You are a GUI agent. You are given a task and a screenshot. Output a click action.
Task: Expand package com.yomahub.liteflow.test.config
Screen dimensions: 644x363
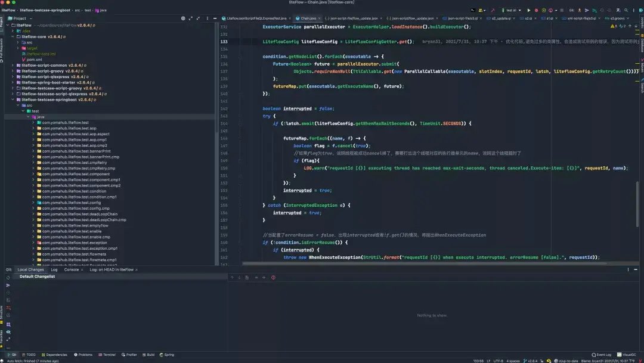pyautogui.click(x=33, y=203)
